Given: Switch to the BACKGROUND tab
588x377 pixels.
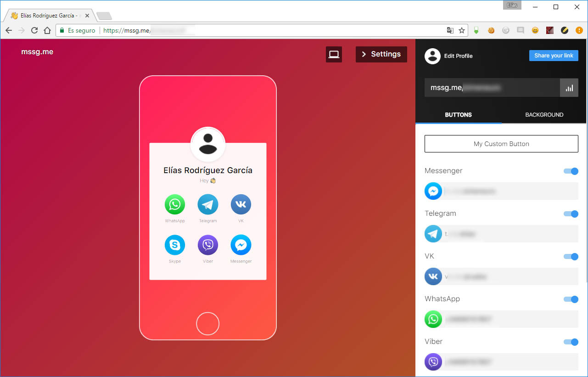Looking at the screenshot, I should pyautogui.click(x=544, y=115).
